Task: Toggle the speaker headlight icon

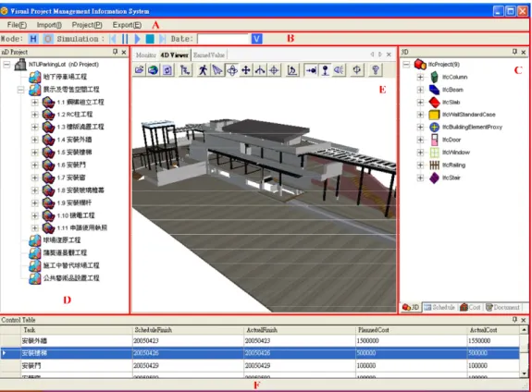Action: click(x=339, y=70)
